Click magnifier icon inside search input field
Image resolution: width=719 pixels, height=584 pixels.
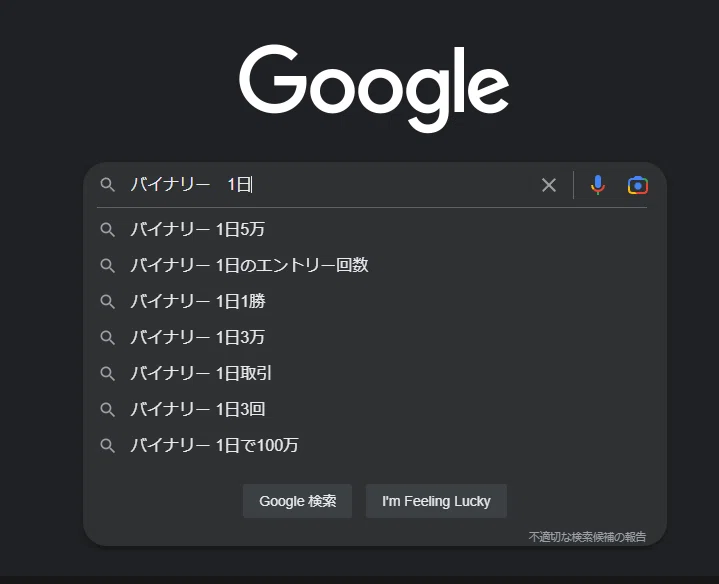pyautogui.click(x=107, y=185)
